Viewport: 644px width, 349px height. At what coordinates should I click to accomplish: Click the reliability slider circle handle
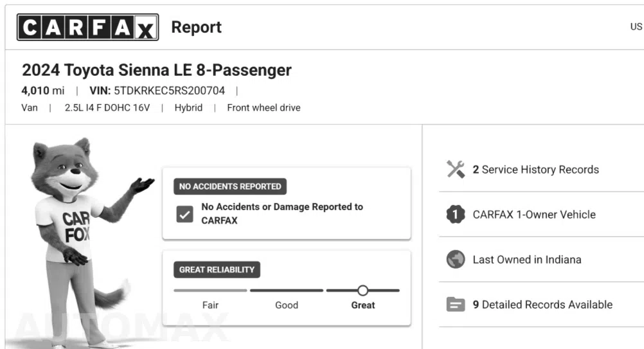[x=362, y=291]
